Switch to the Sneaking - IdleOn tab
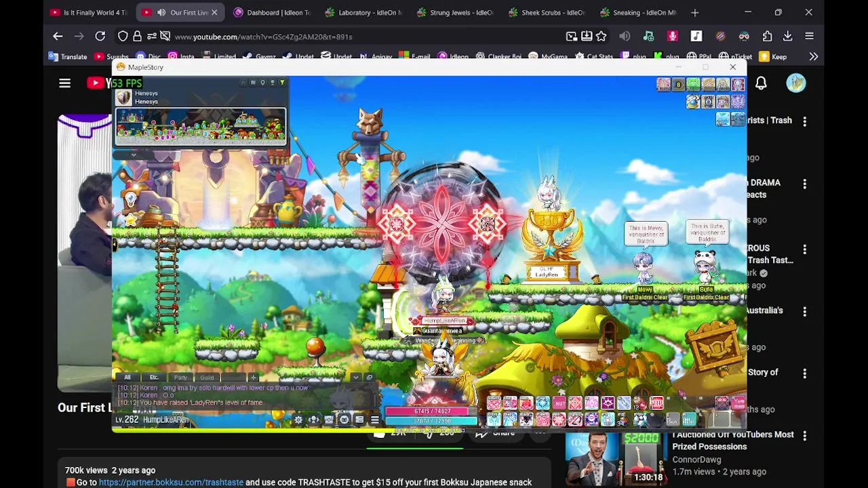This screenshot has width=868, height=488. pyautogui.click(x=637, y=12)
